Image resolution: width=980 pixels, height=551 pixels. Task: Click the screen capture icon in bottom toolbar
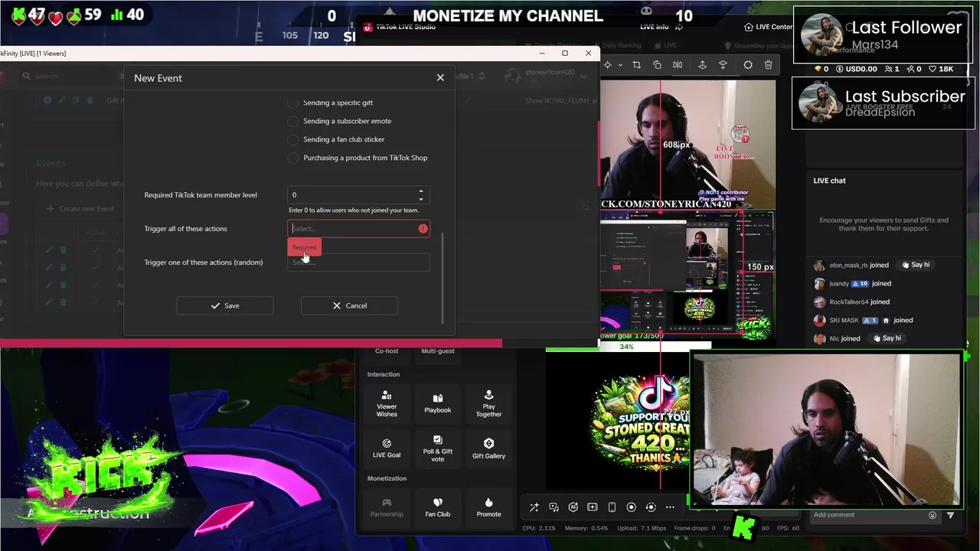coord(593,507)
